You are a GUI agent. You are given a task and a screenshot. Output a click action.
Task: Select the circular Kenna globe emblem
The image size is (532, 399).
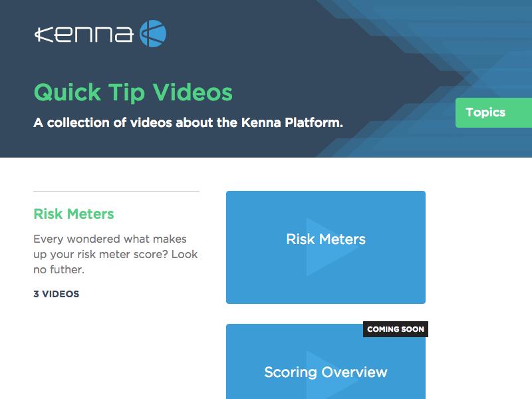coord(152,32)
